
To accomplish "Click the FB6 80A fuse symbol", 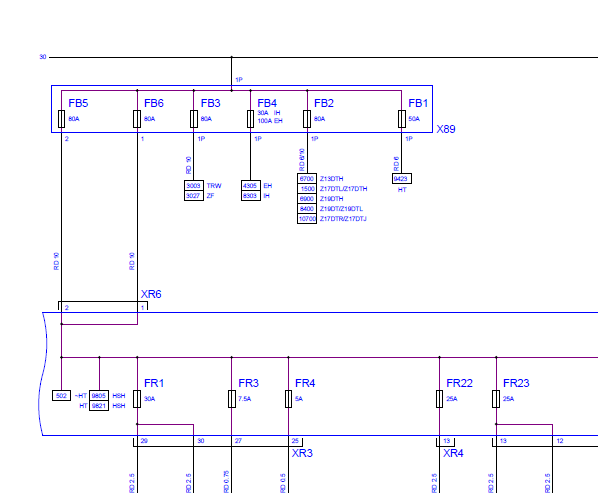I will pos(137,119).
